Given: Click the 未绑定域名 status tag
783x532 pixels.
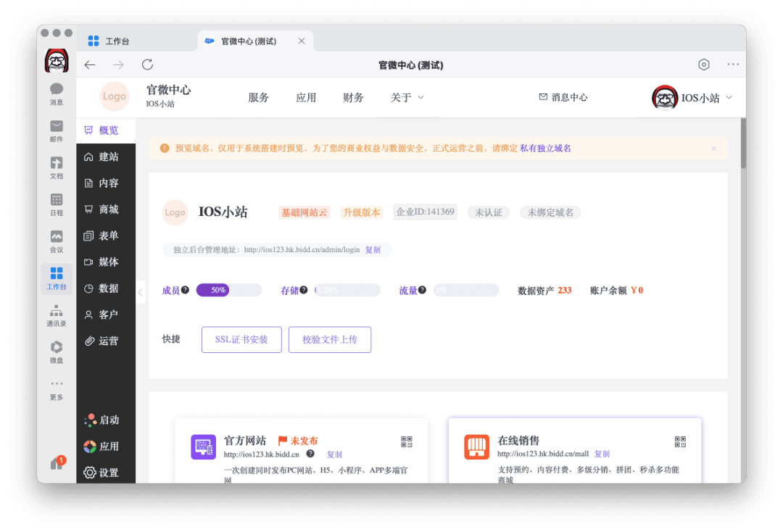Looking at the screenshot, I should pyautogui.click(x=550, y=212).
